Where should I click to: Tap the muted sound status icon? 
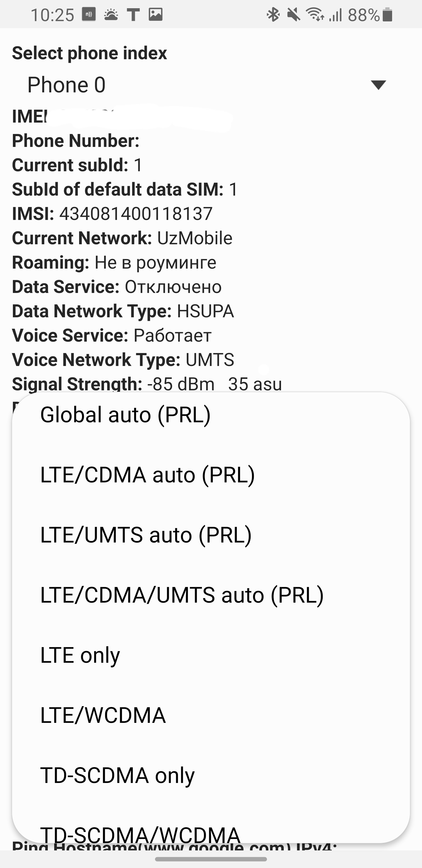pyautogui.click(x=293, y=15)
